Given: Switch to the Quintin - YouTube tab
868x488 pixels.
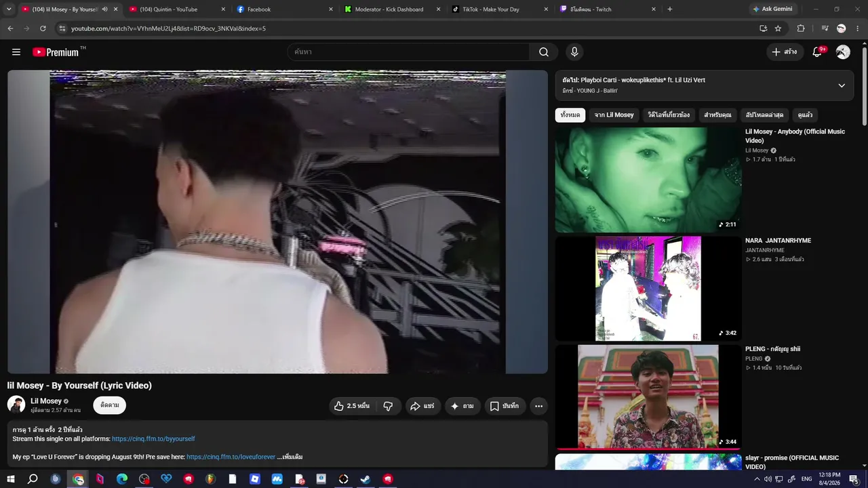Looking at the screenshot, I should 176,9.
